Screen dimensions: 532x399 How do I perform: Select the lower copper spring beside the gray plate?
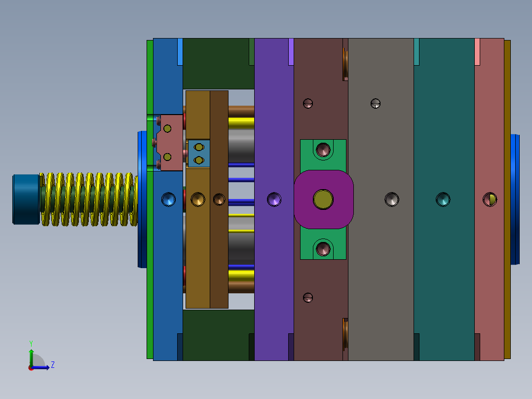[345, 334]
